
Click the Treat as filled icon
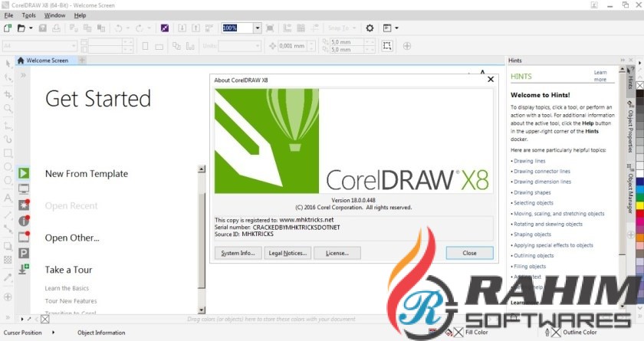click(387, 45)
